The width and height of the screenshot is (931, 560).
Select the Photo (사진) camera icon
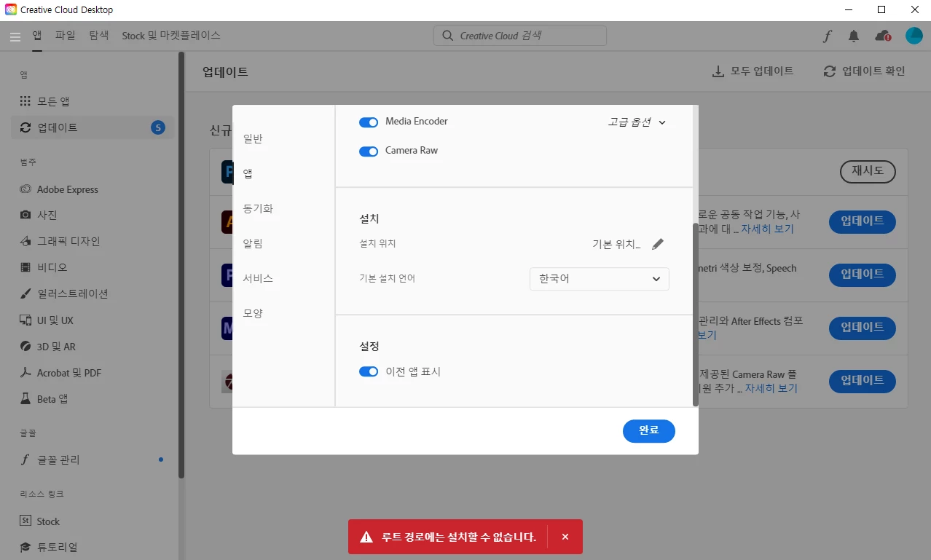click(25, 215)
